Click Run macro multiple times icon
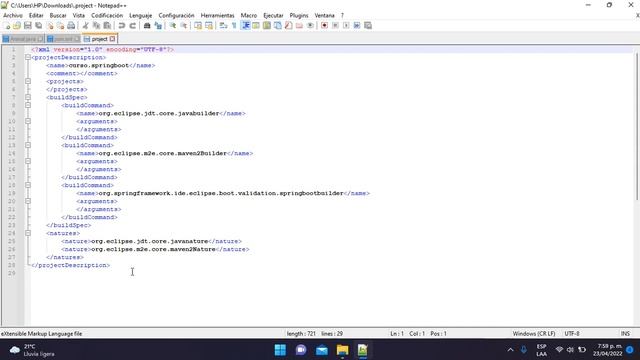 pos(357,26)
